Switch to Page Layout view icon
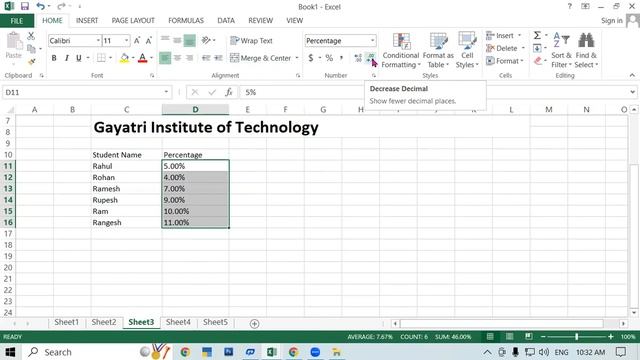640x360 pixels. (509, 336)
